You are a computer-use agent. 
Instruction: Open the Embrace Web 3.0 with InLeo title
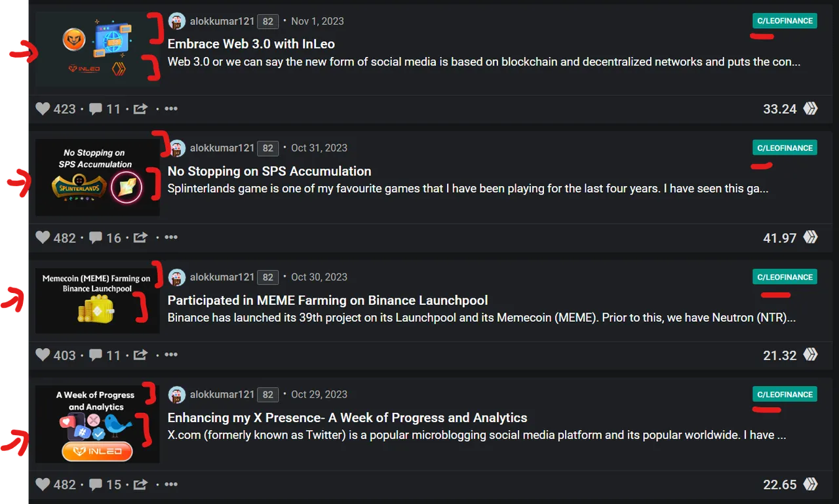251,45
